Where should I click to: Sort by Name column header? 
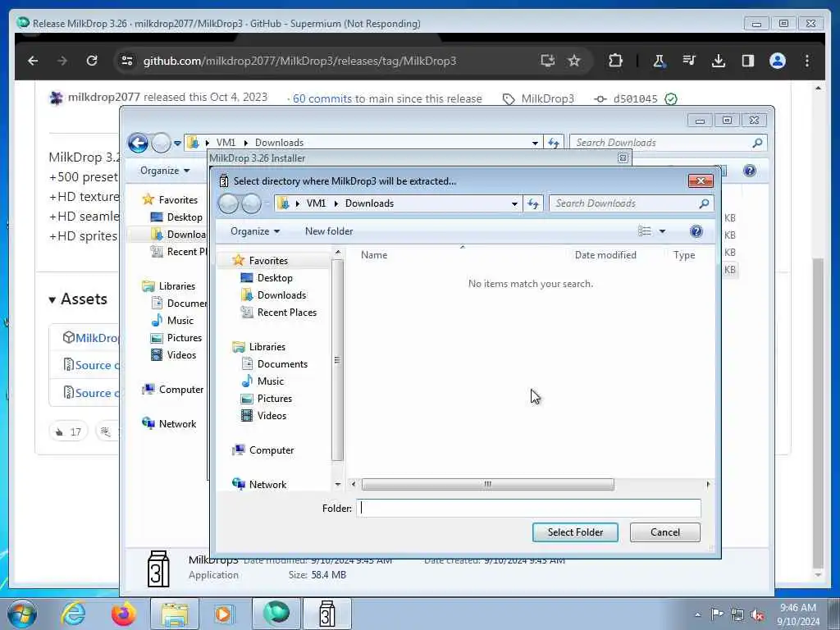pyautogui.click(x=374, y=255)
